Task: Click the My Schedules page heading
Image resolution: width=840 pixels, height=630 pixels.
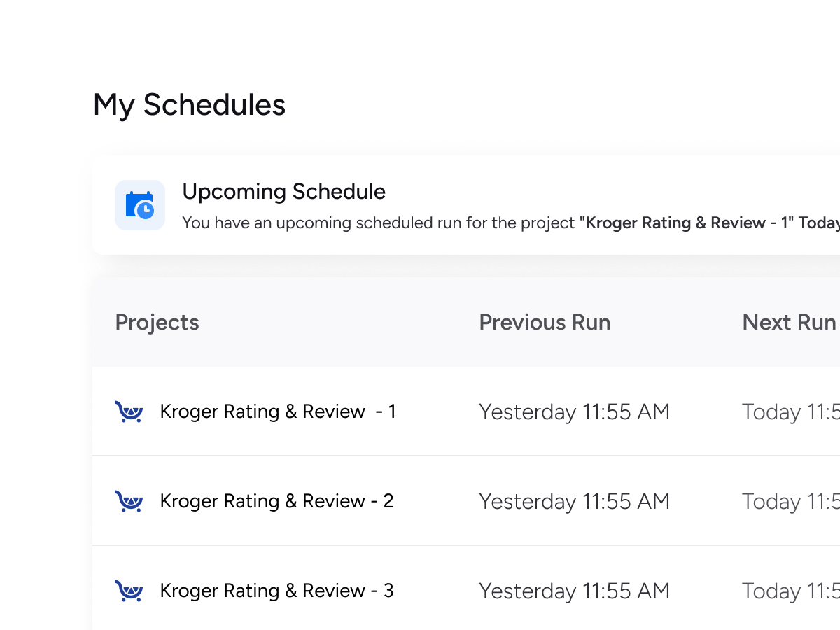Action: click(x=189, y=105)
